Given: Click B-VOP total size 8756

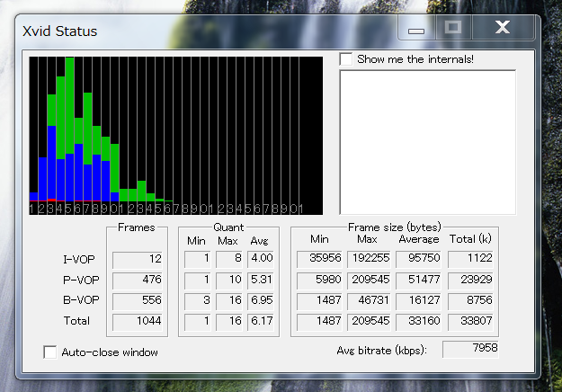Looking at the screenshot, I should (x=470, y=301).
